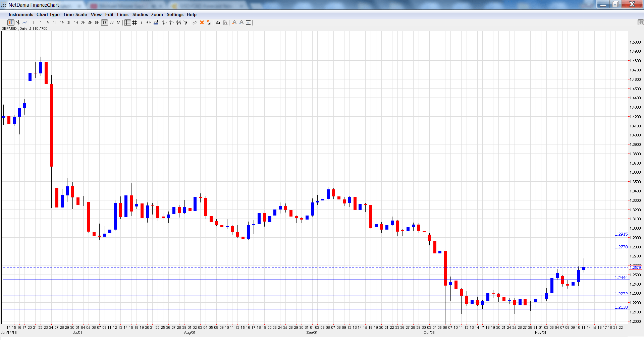Select candlestick chart type icon
The width and height of the screenshot is (644, 362).
pos(11,22)
